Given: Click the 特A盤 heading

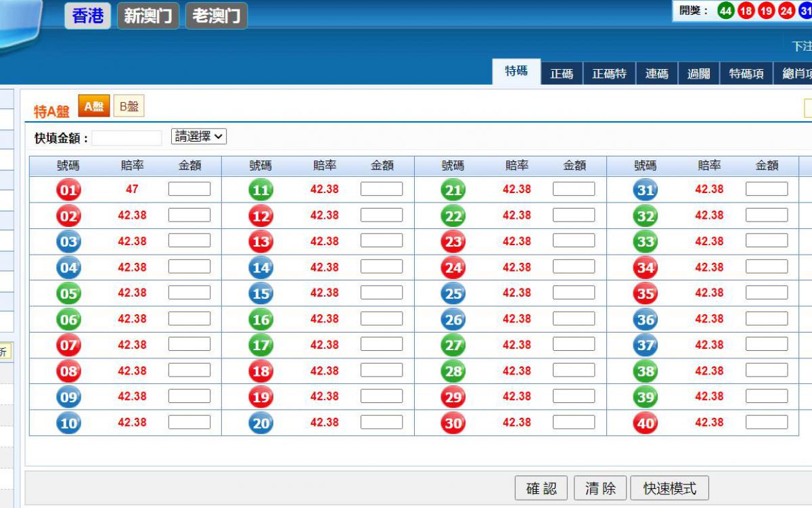Looking at the screenshot, I should [51, 112].
